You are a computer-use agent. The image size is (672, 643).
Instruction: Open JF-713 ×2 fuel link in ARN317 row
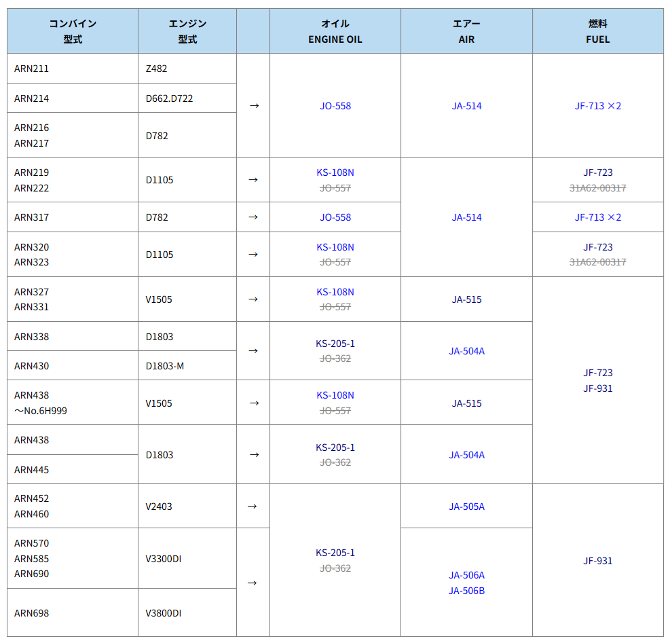(x=597, y=217)
